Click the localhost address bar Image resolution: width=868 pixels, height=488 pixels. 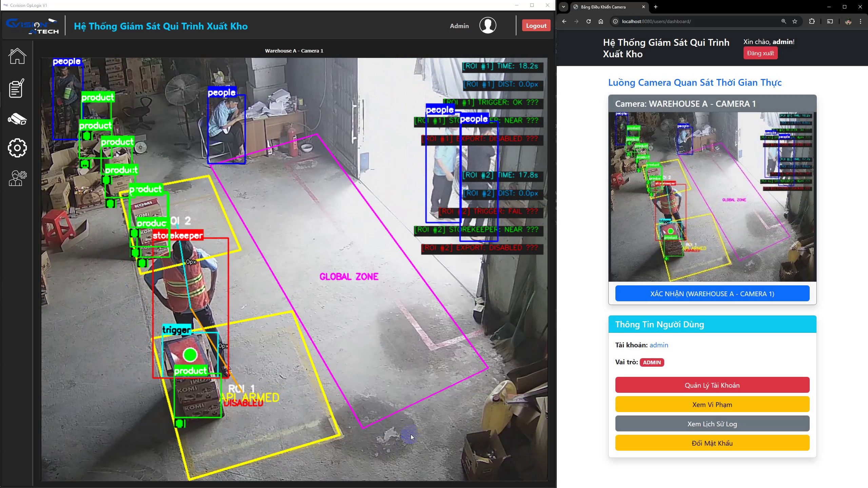pyautogui.click(x=698, y=21)
